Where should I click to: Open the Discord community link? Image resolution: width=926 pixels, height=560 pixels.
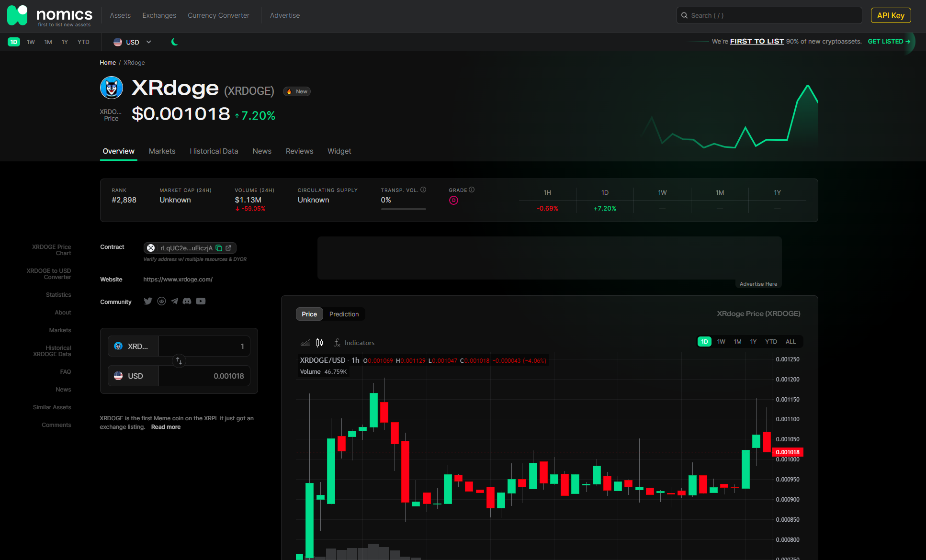[x=187, y=301]
